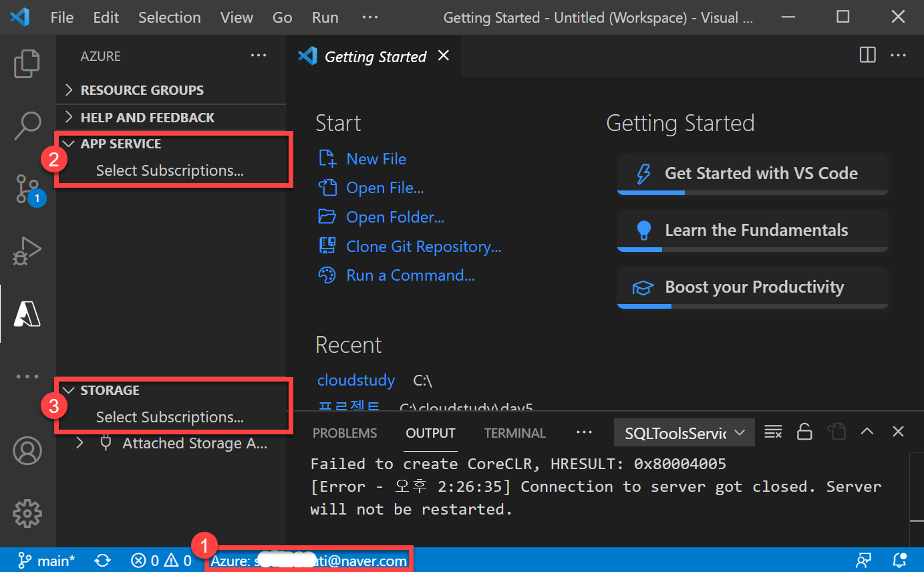Switch to the PROBLEMS tab
The image size is (924, 572).
(345, 433)
